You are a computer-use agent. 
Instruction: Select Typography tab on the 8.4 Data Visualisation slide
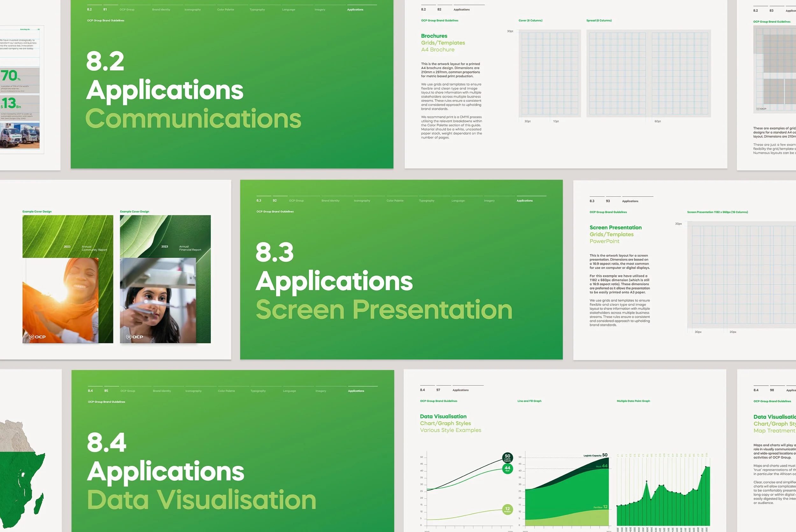point(258,391)
